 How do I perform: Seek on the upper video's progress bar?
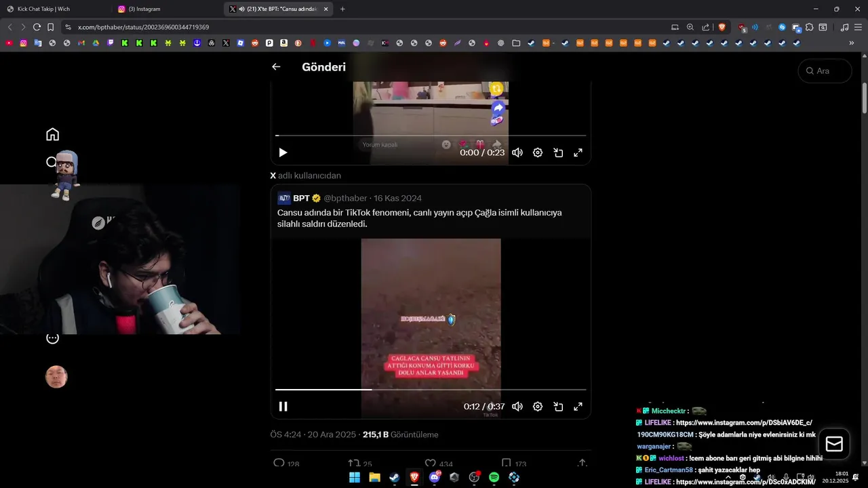(x=431, y=136)
